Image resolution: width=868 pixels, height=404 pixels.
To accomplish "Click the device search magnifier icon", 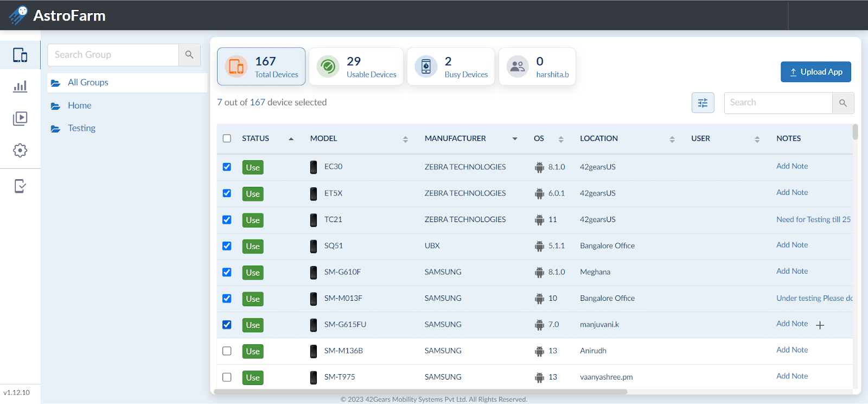I will [843, 103].
